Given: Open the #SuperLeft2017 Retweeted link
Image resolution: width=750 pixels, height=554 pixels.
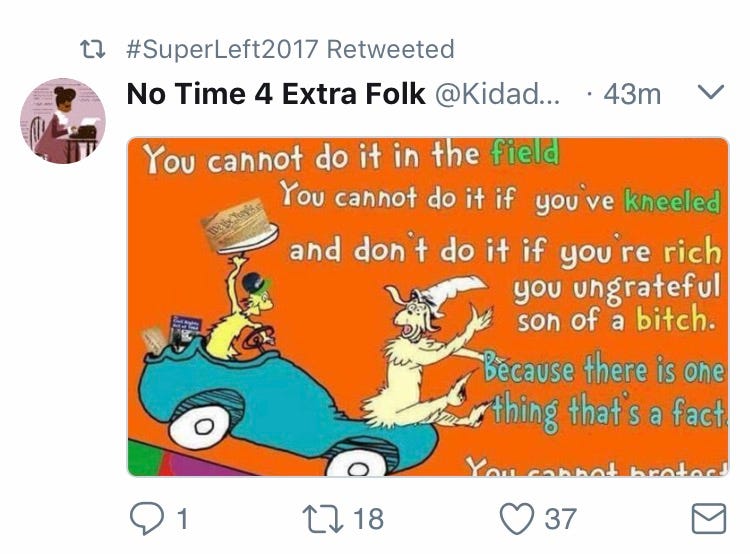Looking at the screenshot, I should [x=290, y=48].
